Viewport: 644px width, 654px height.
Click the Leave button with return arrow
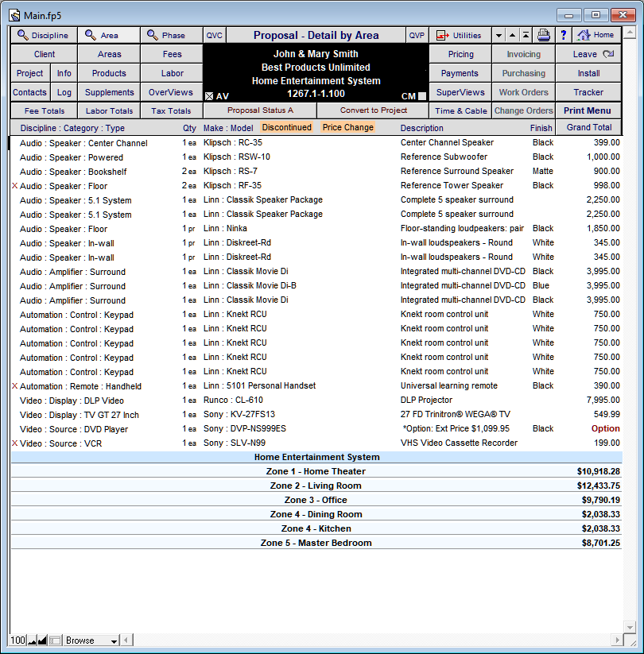click(x=588, y=54)
